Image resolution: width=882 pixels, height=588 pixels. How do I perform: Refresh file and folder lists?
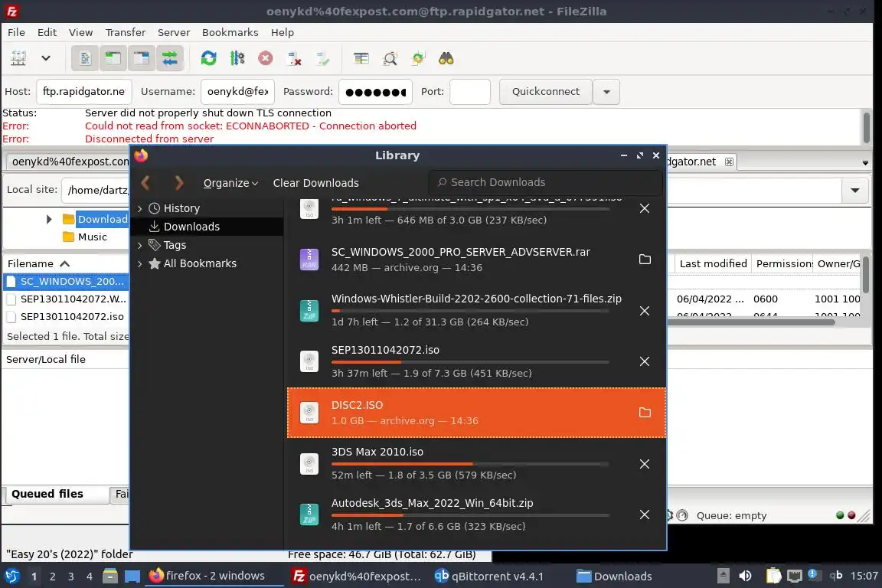coord(209,58)
